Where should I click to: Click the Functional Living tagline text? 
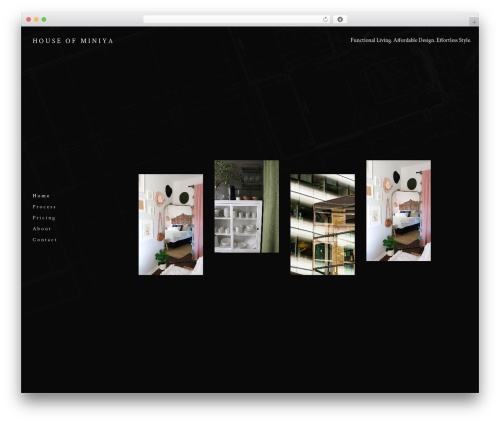tap(411, 40)
